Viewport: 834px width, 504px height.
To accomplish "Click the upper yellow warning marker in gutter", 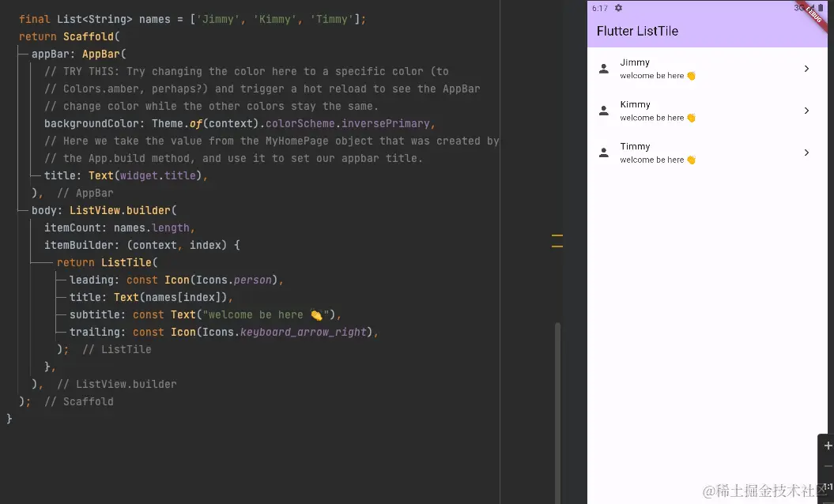I will [x=557, y=235].
